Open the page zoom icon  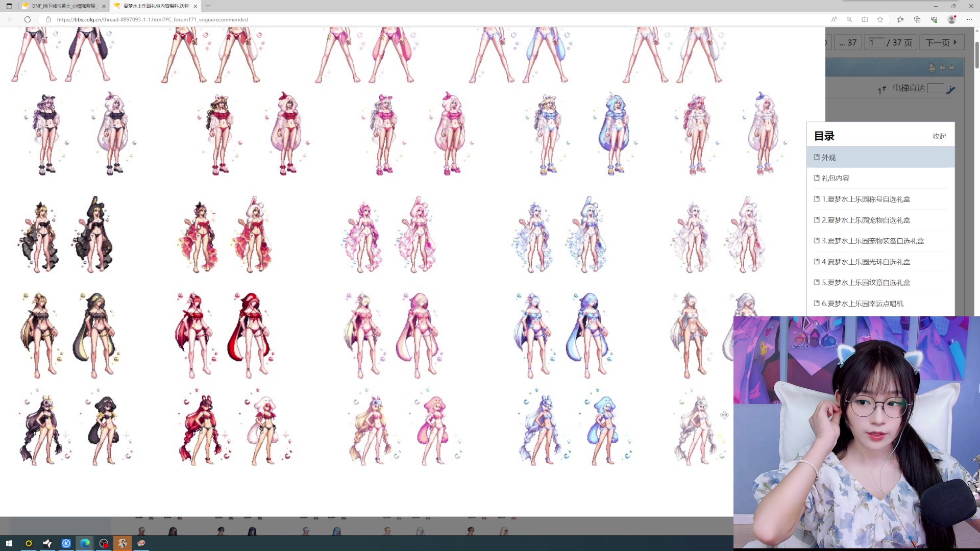coord(849,19)
